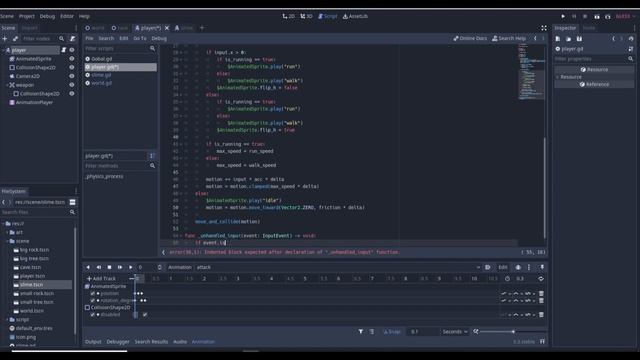Instance a child scene via the link icon
The width and height of the screenshot is (640, 360).
(x=15, y=38)
